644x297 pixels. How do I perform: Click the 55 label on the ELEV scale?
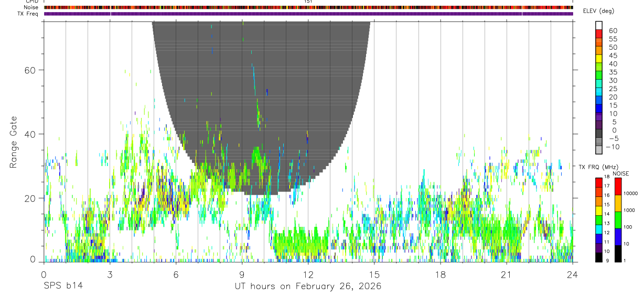(613, 39)
